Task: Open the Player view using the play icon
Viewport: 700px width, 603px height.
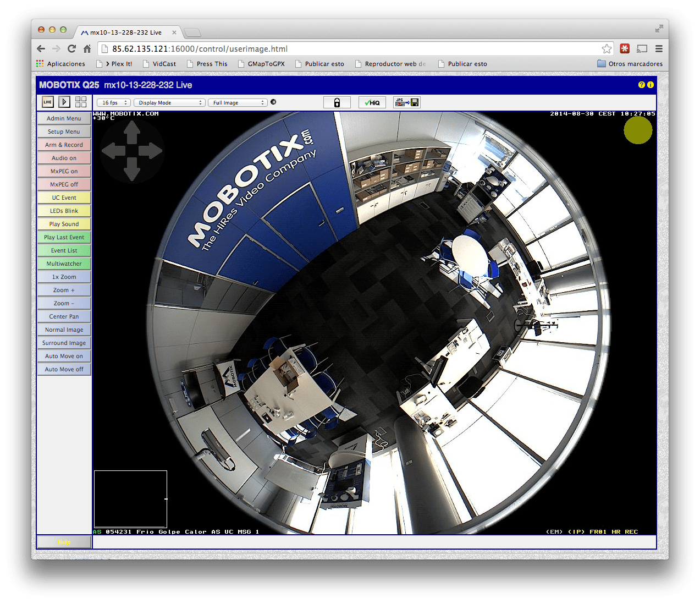Action: pos(64,102)
